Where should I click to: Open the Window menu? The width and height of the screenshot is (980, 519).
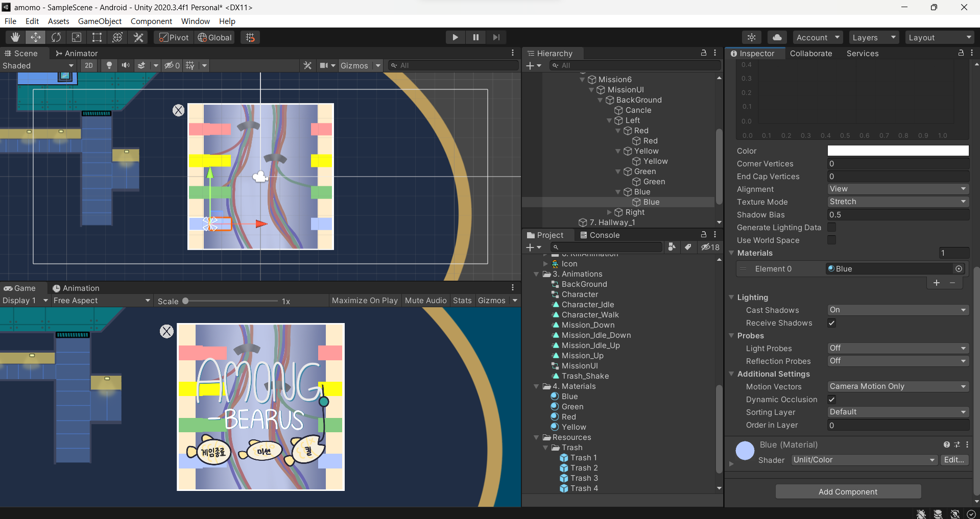(196, 21)
